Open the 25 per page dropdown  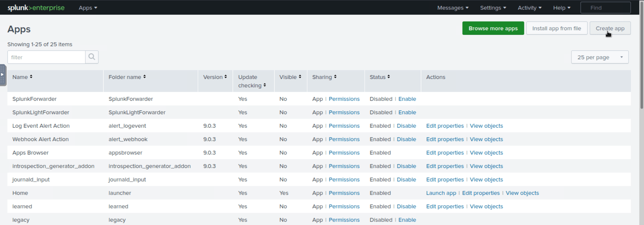[x=600, y=57]
